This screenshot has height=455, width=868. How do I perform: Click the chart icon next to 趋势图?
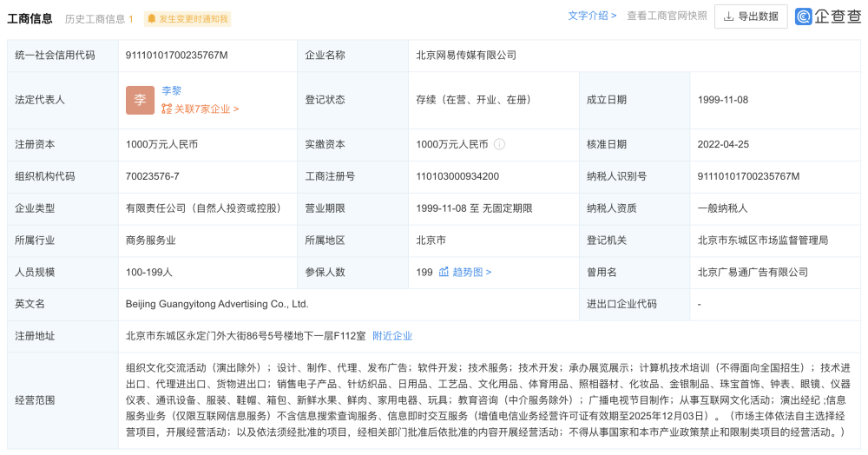pos(444,272)
